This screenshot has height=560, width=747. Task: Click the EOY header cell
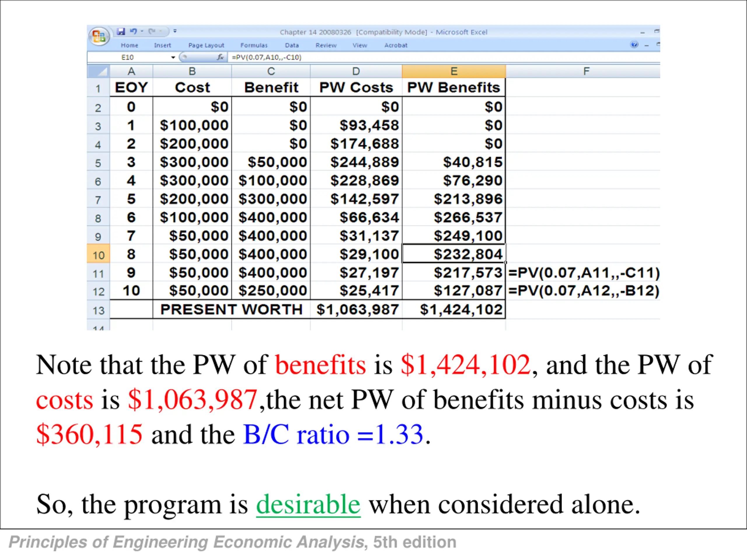tap(131, 87)
